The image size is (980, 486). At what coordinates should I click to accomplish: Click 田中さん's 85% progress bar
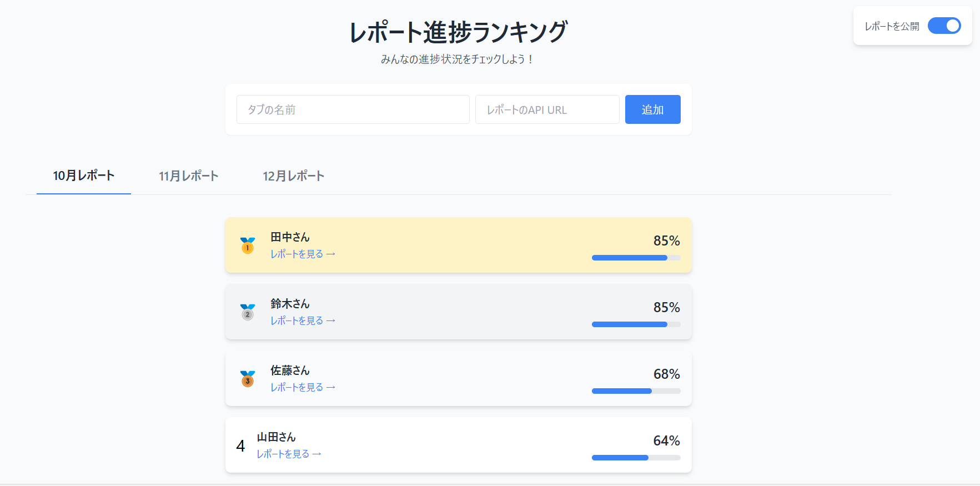[x=636, y=258]
